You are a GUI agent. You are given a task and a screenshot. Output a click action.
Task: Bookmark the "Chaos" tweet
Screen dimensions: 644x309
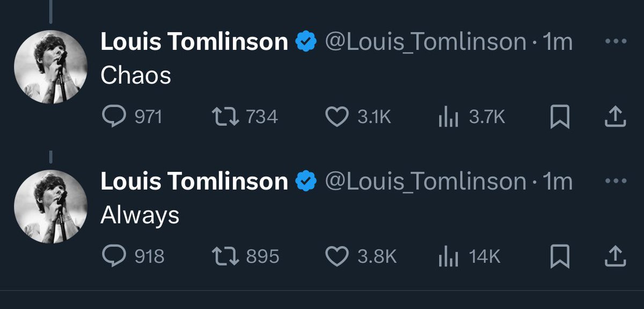pyautogui.click(x=560, y=117)
